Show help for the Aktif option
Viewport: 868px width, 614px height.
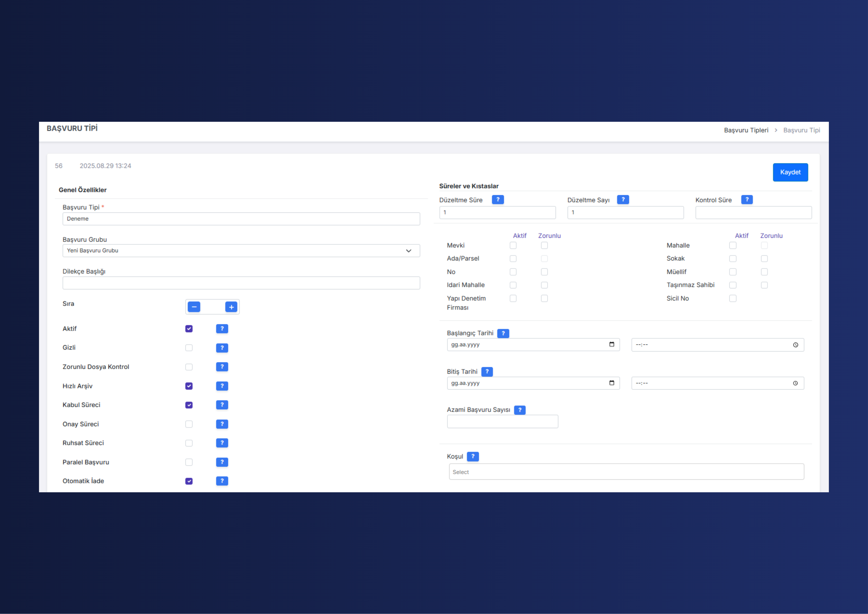pos(222,329)
